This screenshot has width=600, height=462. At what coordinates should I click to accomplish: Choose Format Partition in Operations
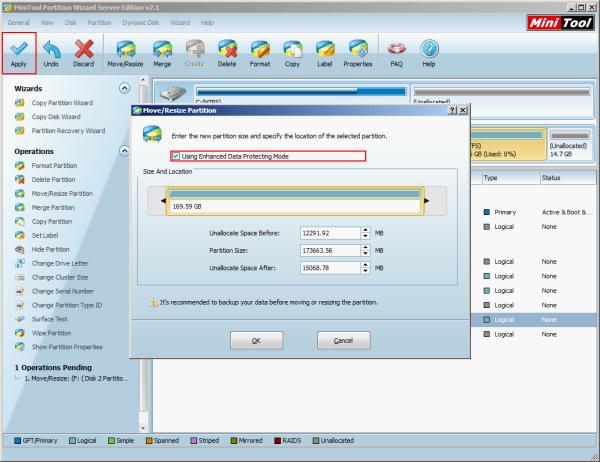(x=54, y=165)
